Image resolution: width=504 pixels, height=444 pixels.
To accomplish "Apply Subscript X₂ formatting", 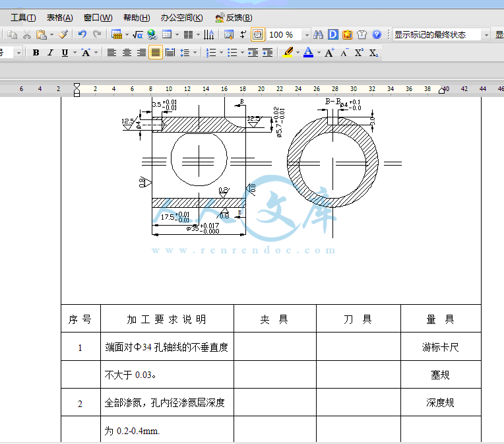I will [x=373, y=52].
